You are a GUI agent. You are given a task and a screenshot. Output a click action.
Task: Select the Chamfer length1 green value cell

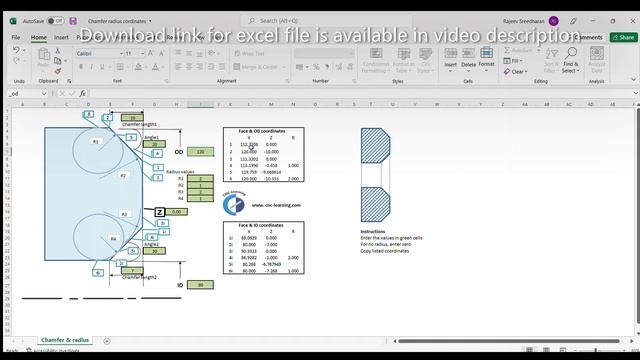pyautogui.click(x=132, y=118)
